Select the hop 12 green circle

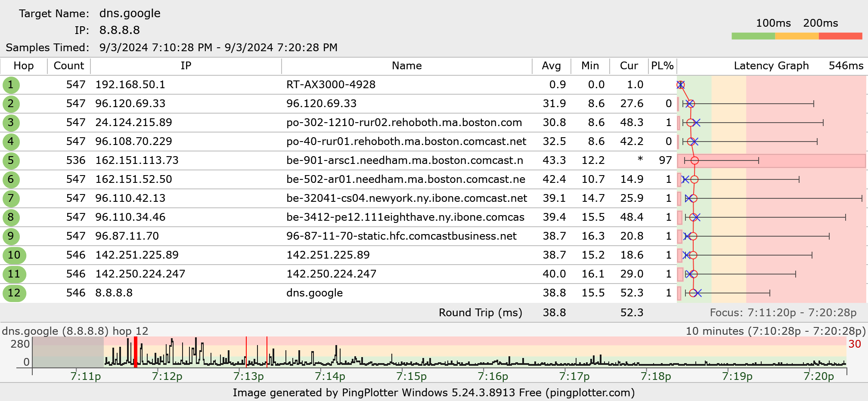coord(14,293)
